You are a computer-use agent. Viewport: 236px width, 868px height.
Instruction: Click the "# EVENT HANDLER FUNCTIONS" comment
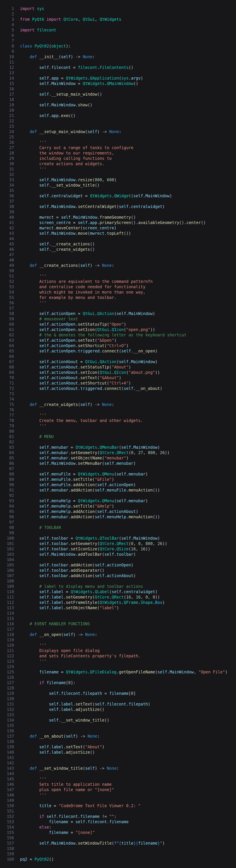60,624
